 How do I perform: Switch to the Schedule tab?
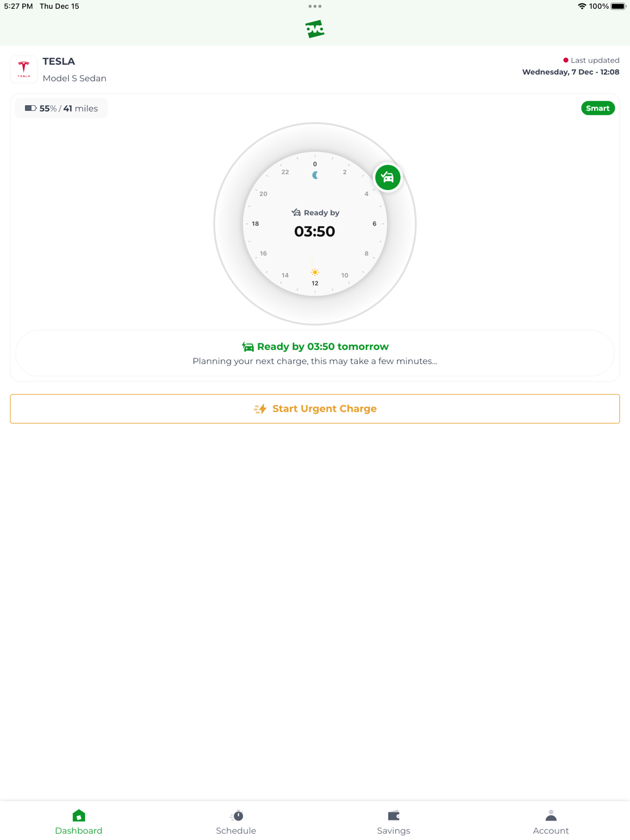click(x=236, y=822)
